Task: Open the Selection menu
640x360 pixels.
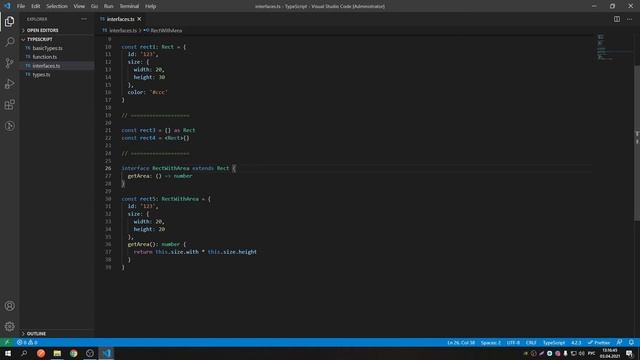Action: tap(57, 6)
